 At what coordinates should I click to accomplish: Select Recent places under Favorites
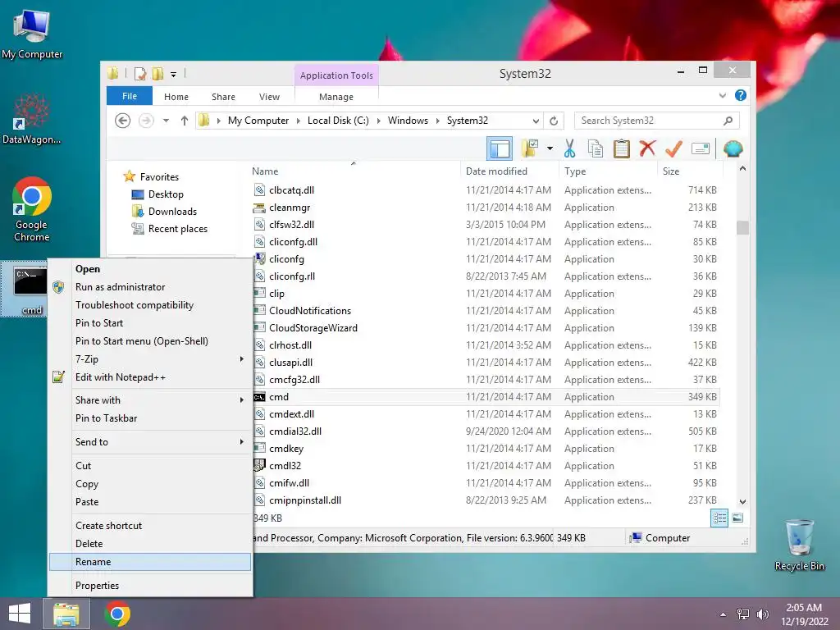(x=178, y=229)
